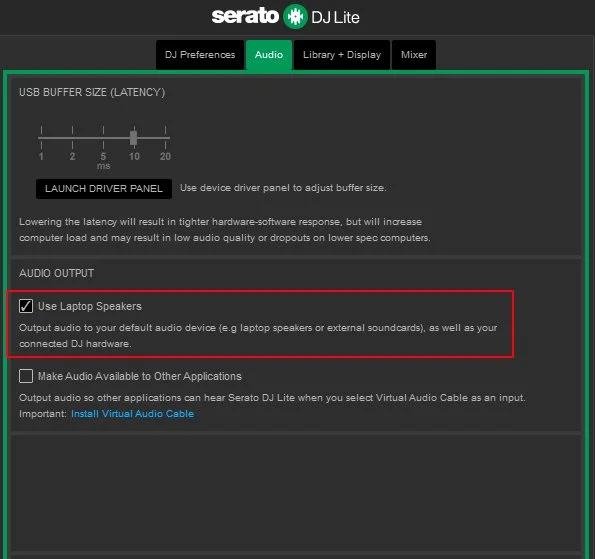Screen dimensions: 595x559
Task: Click the 'Use Laptop Speakers' label text
Action: click(90, 306)
